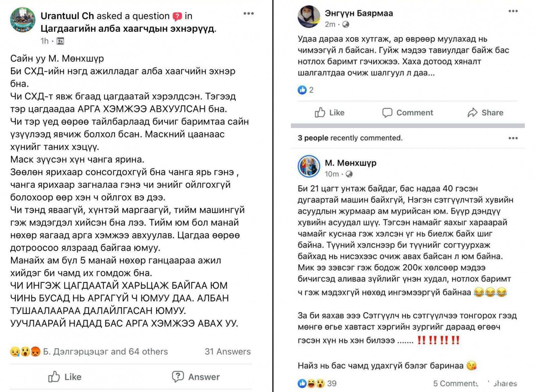Share Энгүүн Баярмаа's post
Image resolution: width=537 pixels, height=392 pixels.
485,113
